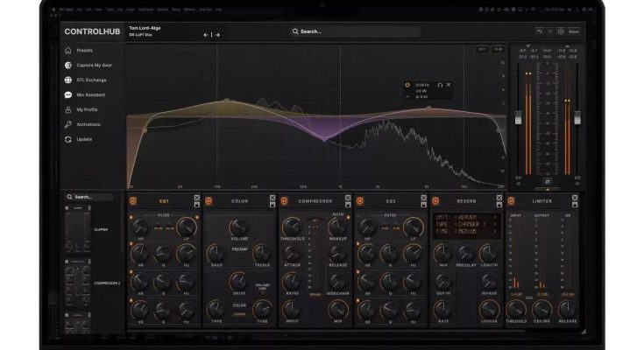Click the Store button at top right
Image resolution: width=644 pixels, height=350 pixels.
point(574,31)
